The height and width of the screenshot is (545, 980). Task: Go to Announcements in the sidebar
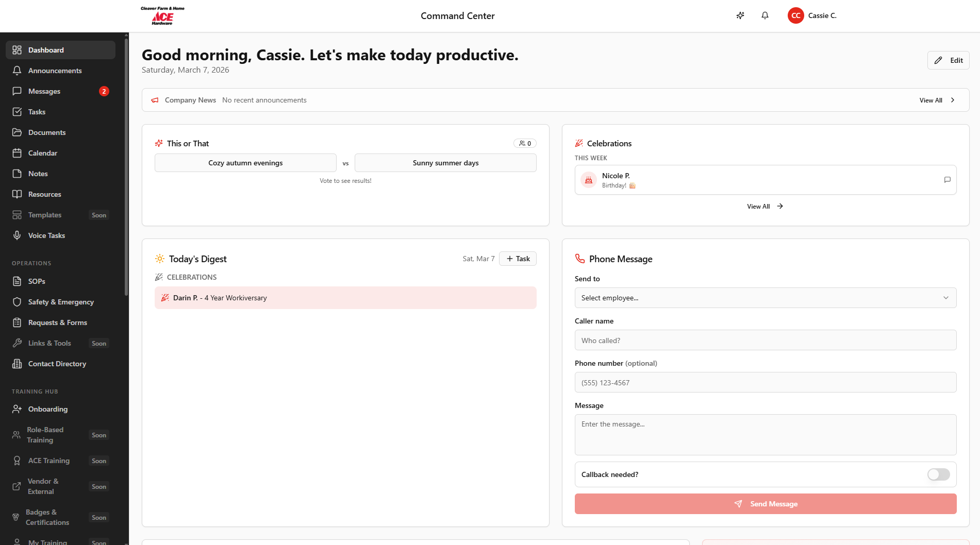coord(61,71)
